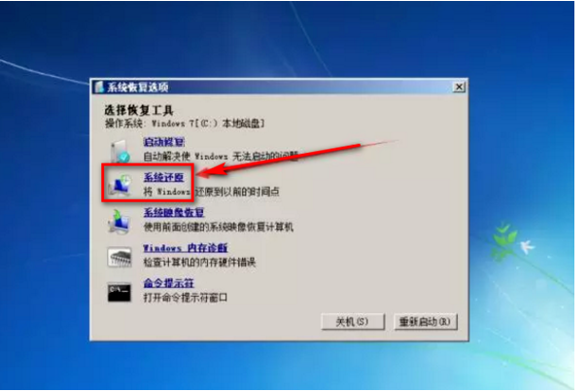The width and height of the screenshot is (588, 392).
Task: Click the System Image Recovery icon
Action: [x=119, y=222]
